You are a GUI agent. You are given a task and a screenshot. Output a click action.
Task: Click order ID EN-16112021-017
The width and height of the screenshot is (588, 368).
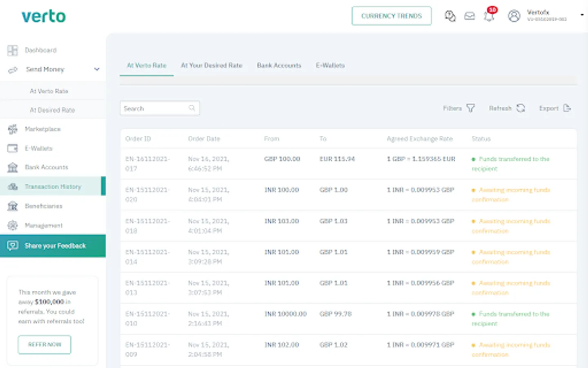pyautogui.click(x=147, y=164)
